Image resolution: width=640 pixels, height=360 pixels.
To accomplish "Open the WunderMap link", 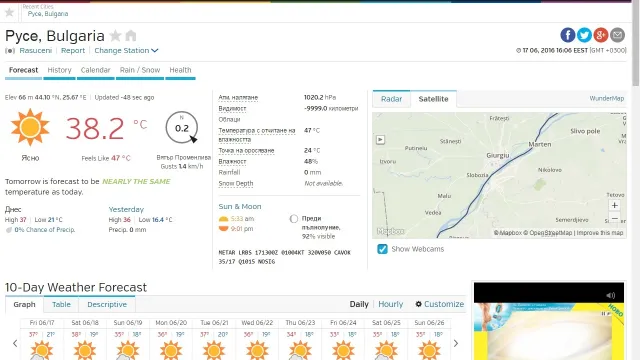I will click(x=607, y=98).
